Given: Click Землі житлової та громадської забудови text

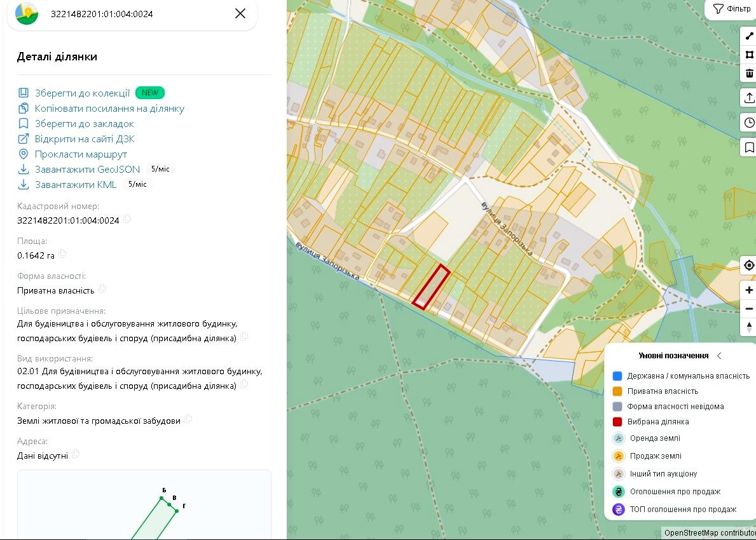Looking at the screenshot, I should [x=99, y=421].
